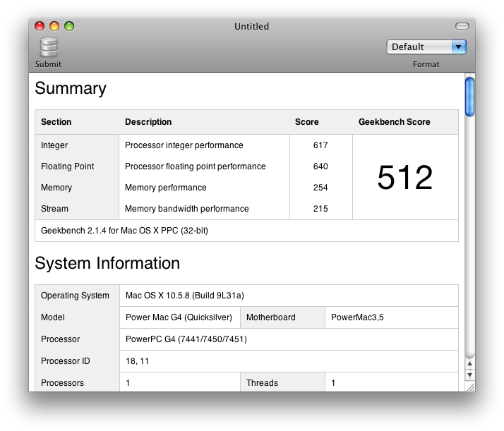The width and height of the screenshot is (504, 431).
Task: Click 'Power Mac G4 (Quicksilver)' value
Action: (x=179, y=317)
